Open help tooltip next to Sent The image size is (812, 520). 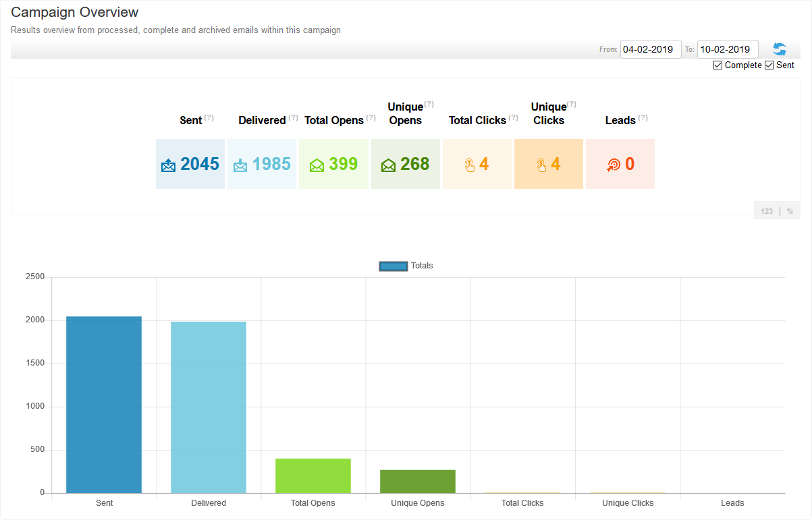[209, 117]
